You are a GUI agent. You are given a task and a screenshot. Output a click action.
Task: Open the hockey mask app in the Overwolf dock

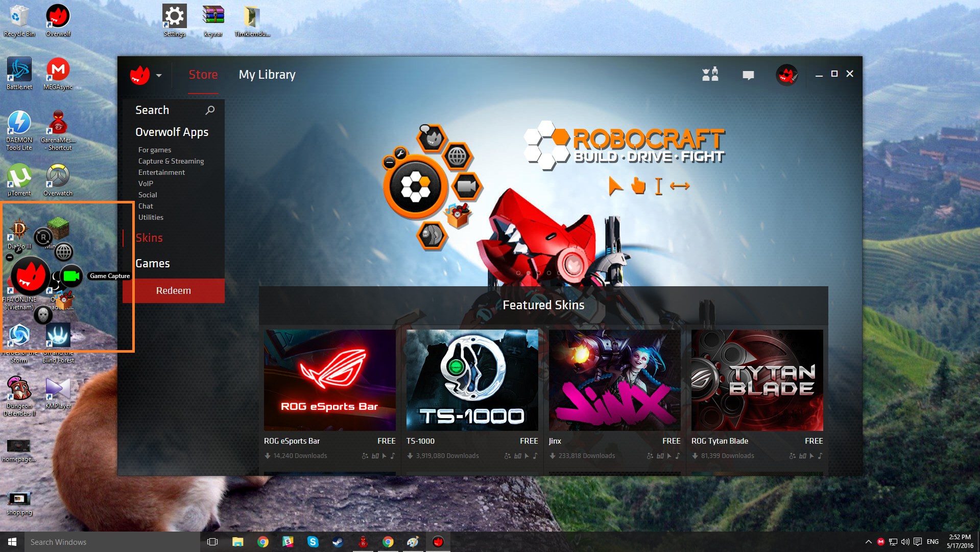tap(43, 314)
